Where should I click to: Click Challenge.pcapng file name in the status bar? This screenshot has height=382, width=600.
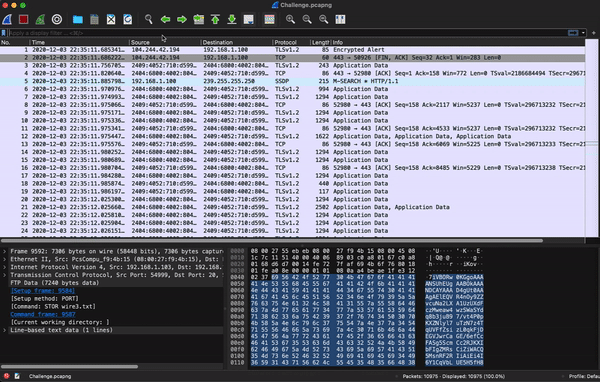(50, 376)
